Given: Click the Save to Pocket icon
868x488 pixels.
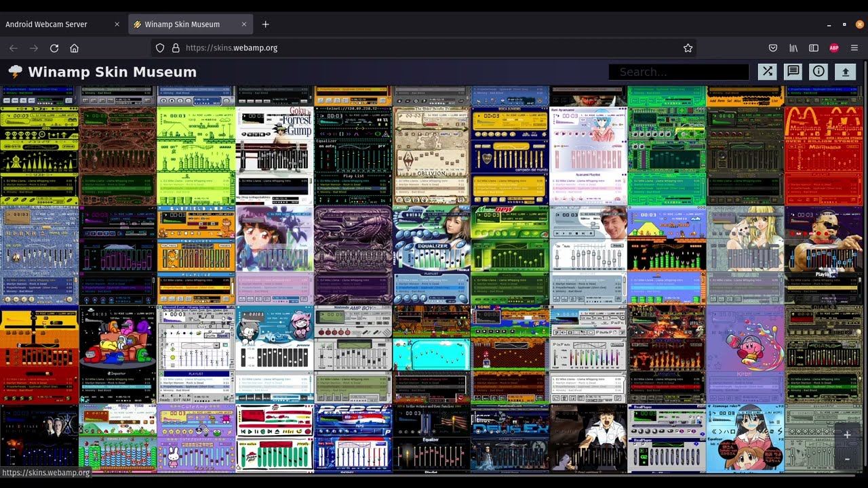Looking at the screenshot, I should (773, 48).
